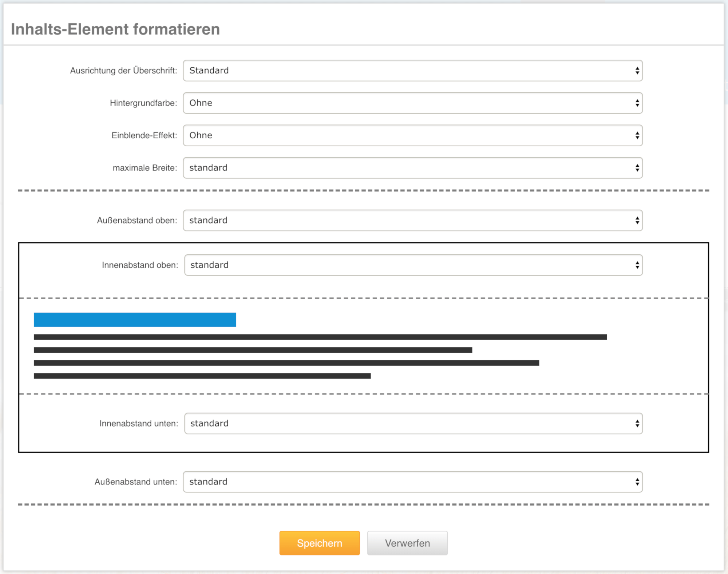Open the Hintergrundfarbe dropdown showing "Ohne"

pos(413,103)
